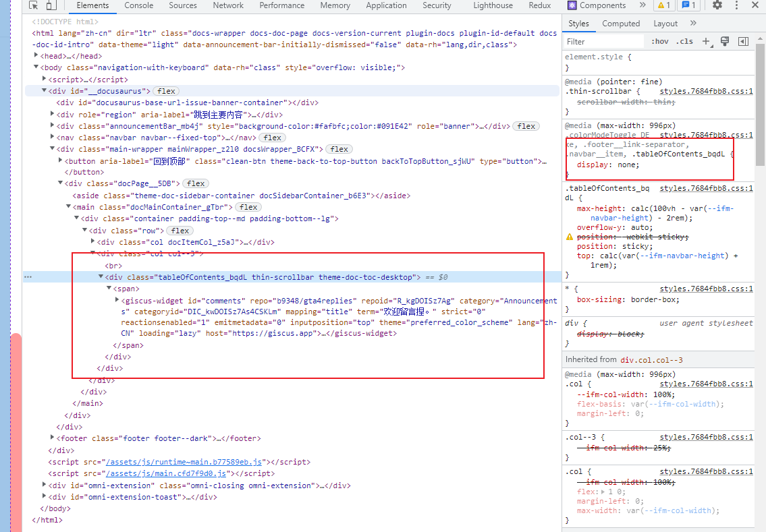Open the customize DevTools three-dot menu
Screen dimensions: 766x532
(736, 5)
